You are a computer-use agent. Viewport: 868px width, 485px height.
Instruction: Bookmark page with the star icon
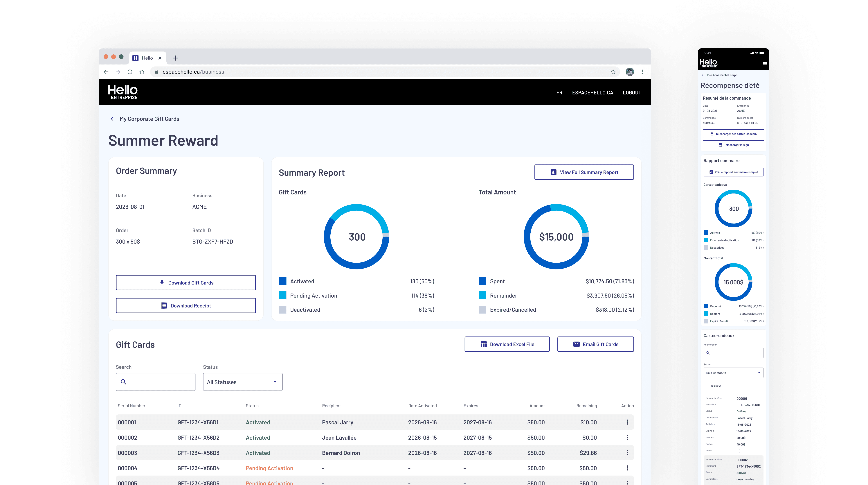(x=613, y=72)
